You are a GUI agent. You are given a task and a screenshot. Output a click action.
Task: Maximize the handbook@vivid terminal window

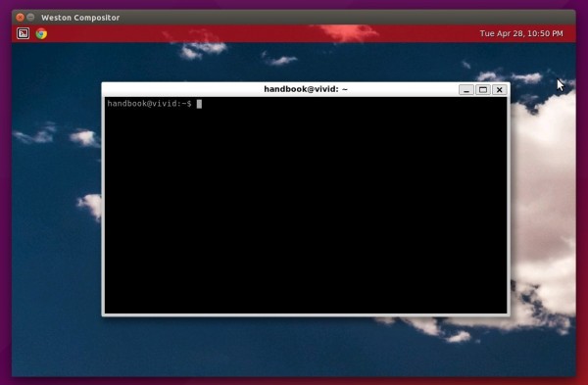(483, 89)
